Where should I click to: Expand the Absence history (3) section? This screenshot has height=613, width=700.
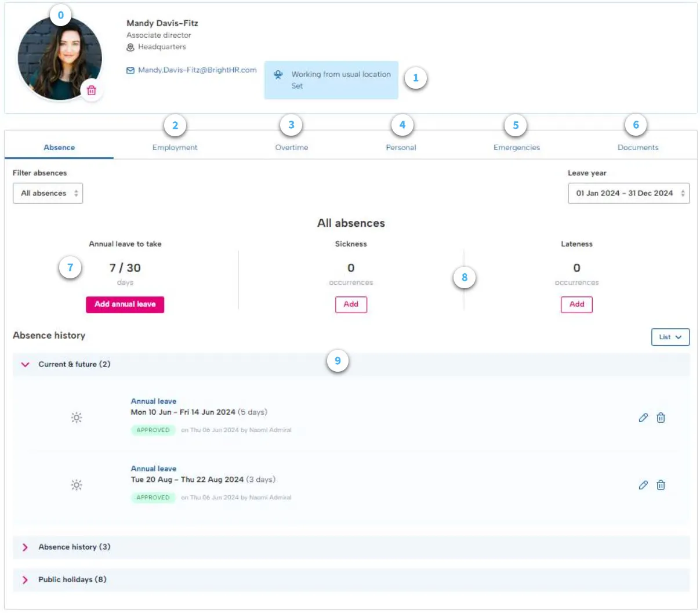click(351, 547)
